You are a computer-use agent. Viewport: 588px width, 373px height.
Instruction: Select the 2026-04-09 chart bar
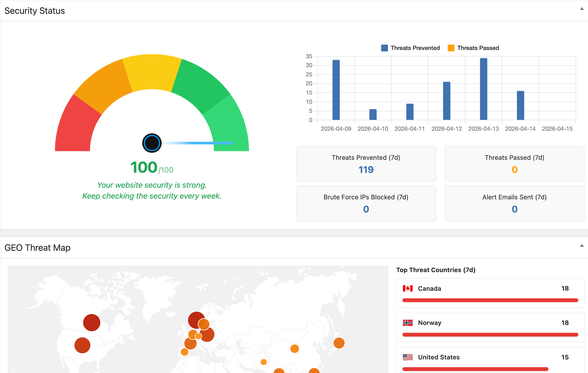[x=336, y=90]
